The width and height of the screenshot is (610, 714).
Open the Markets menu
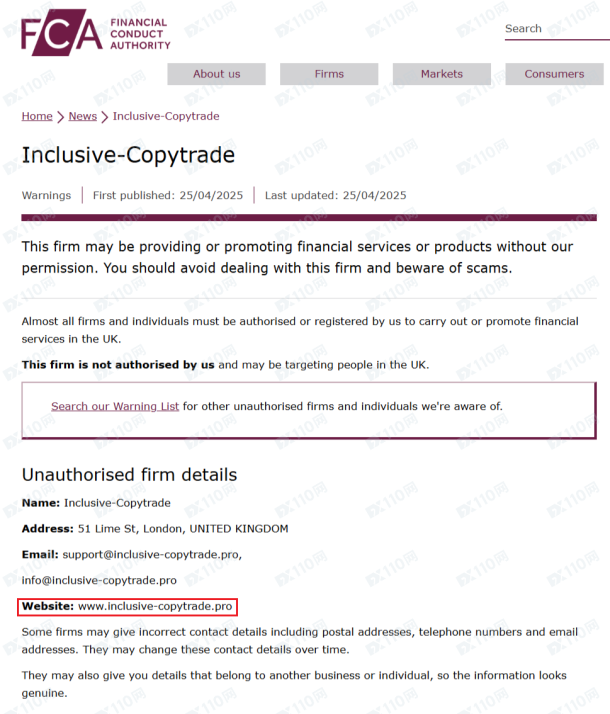[x=442, y=74]
